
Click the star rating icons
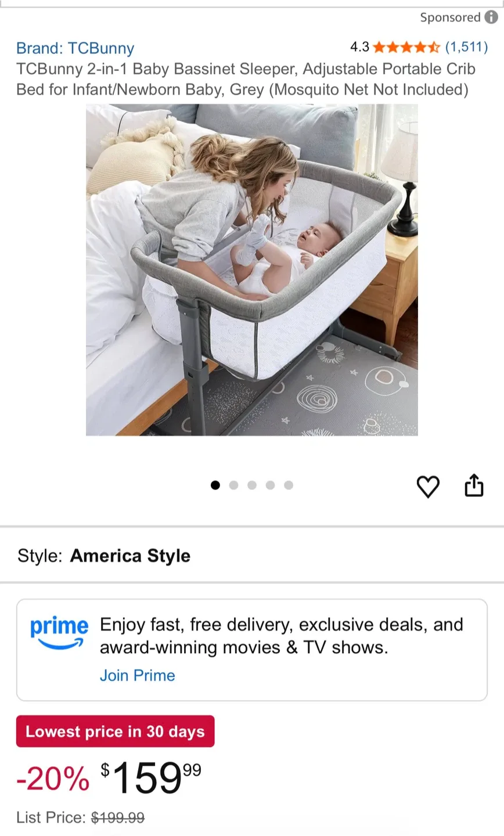point(406,47)
